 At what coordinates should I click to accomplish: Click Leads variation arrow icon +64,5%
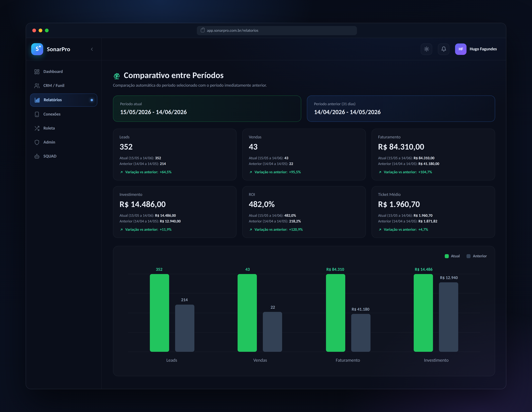click(x=122, y=172)
